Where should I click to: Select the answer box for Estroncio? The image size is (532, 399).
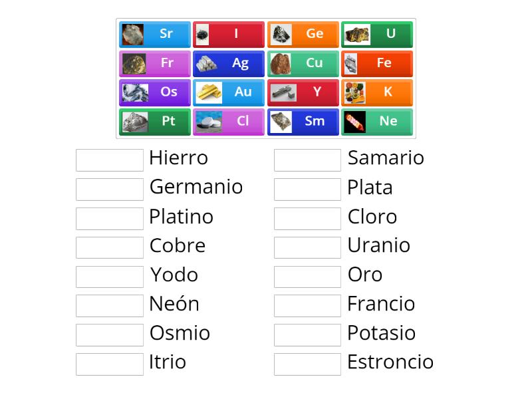[307, 363]
